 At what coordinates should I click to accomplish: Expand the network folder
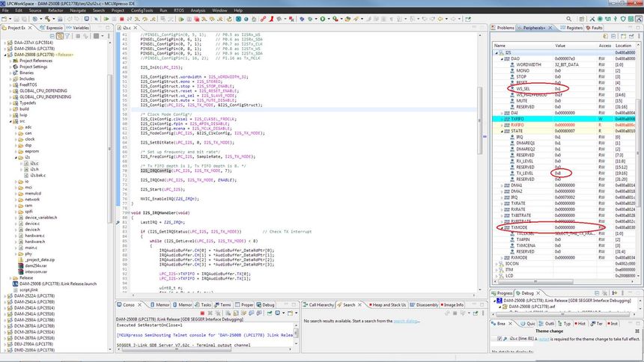tap(16, 200)
